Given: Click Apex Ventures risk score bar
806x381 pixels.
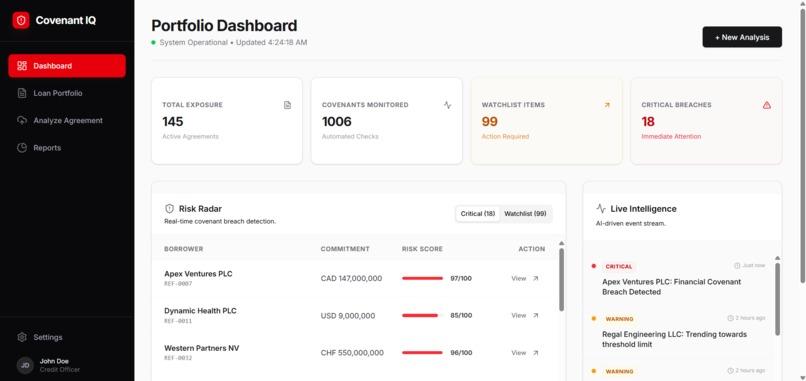Looking at the screenshot, I should coord(423,278).
